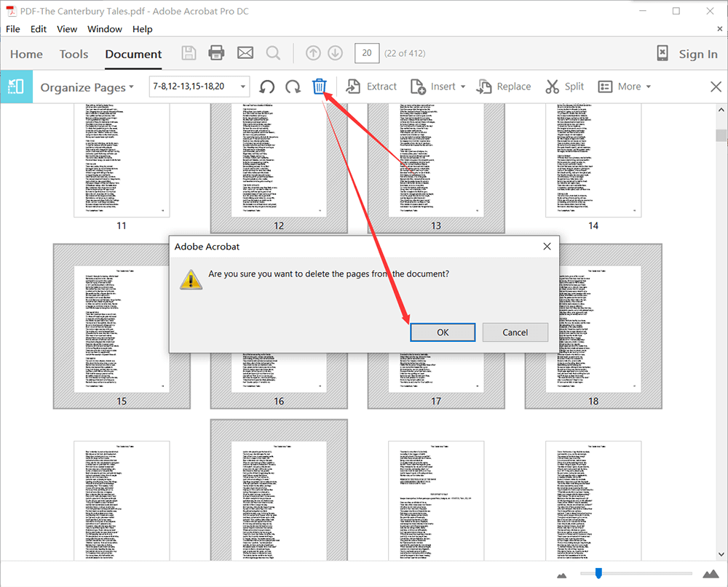Click the Split scissors tool

[x=564, y=87]
